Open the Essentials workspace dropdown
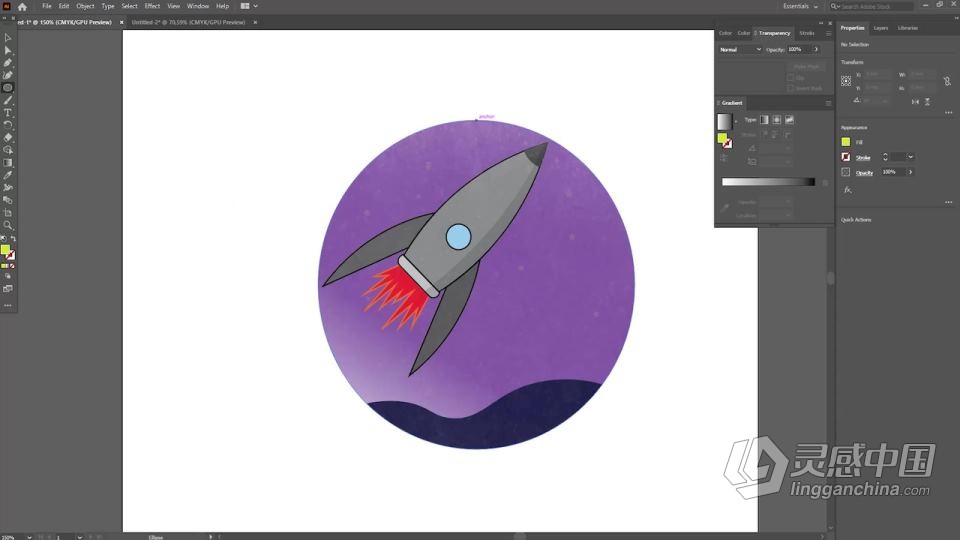The height and width of the screenshot is (540, 960). pyautogui.click(x=800, y=6)
